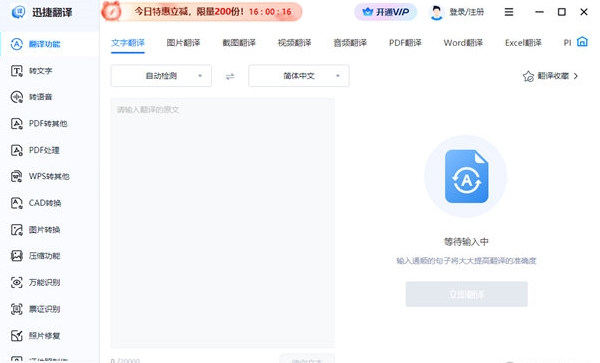Switch to the 视频翻译 tab

[295, 43]
